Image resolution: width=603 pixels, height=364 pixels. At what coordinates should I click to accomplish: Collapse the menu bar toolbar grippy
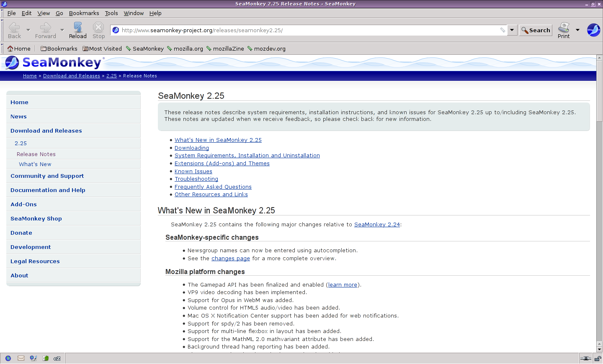(2, 13)
